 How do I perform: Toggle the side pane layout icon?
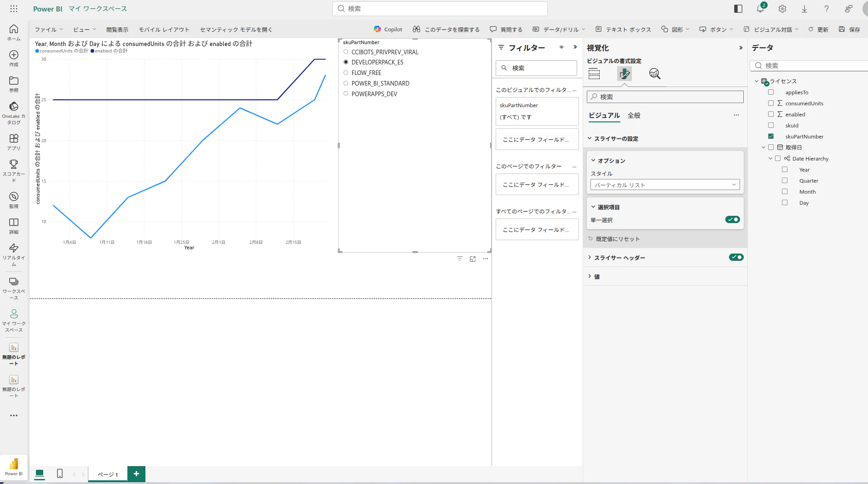click(x=738, y=9)
